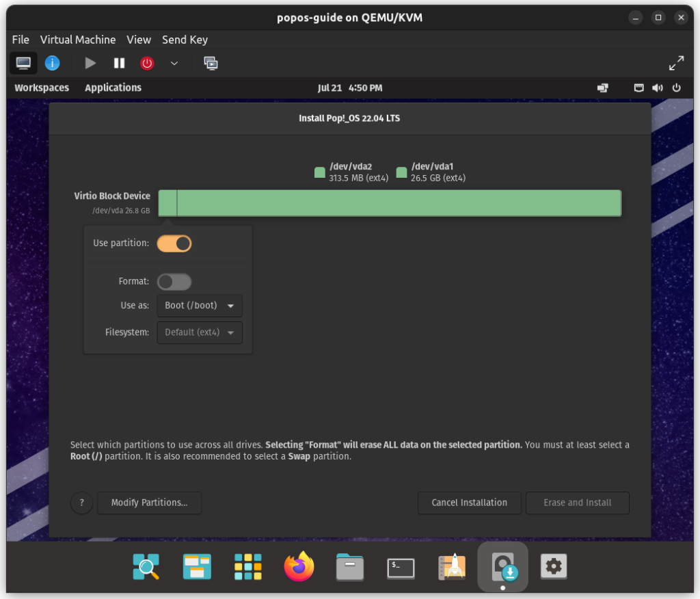Image resolution: width=700 pixels, height=599 pixels.
Task: Click the Install Pop!_OS 22.04 LTS title
Action: [x=349, y=118]
